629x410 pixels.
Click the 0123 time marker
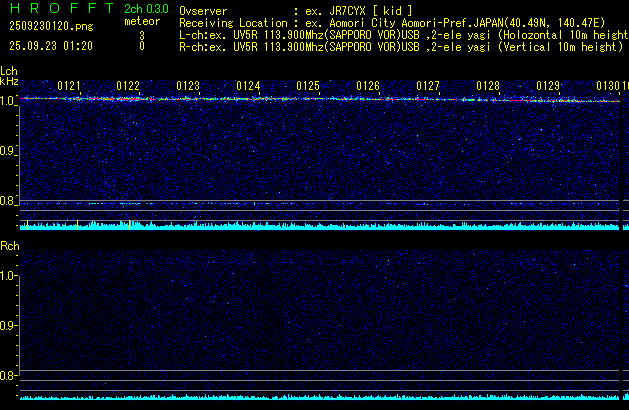coord(188,87)
